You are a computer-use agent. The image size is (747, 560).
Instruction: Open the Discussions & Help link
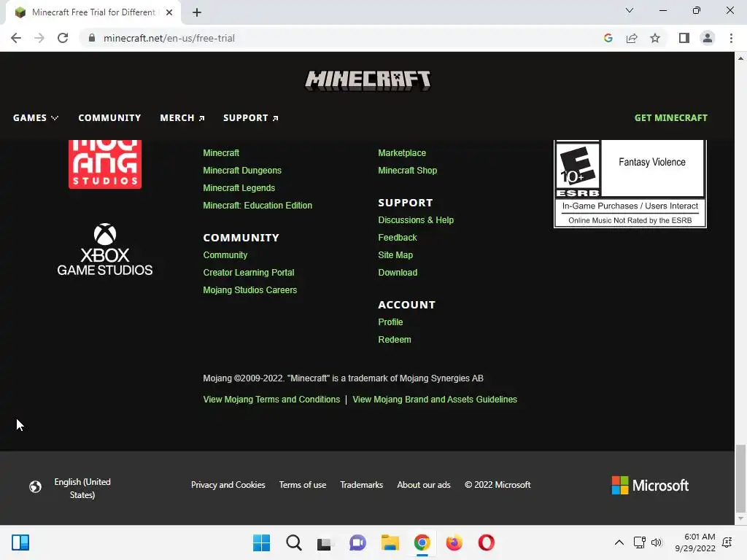click(x=415, y=220)
